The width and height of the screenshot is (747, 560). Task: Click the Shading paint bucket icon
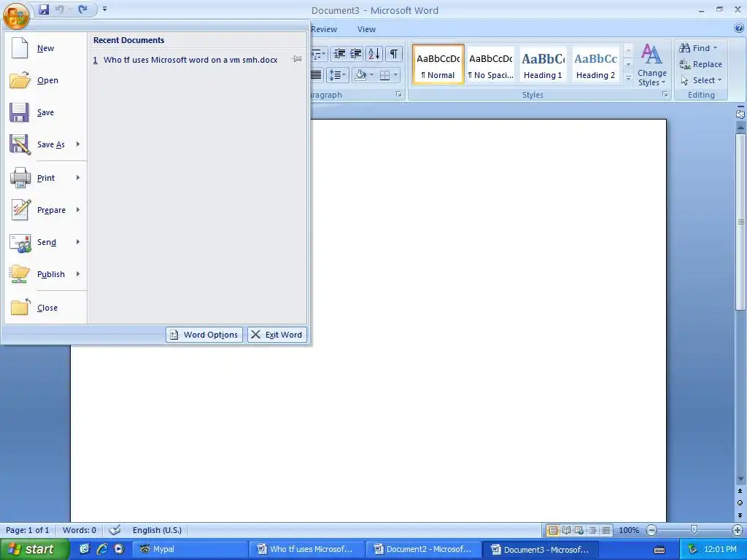(x=360, y=75)
